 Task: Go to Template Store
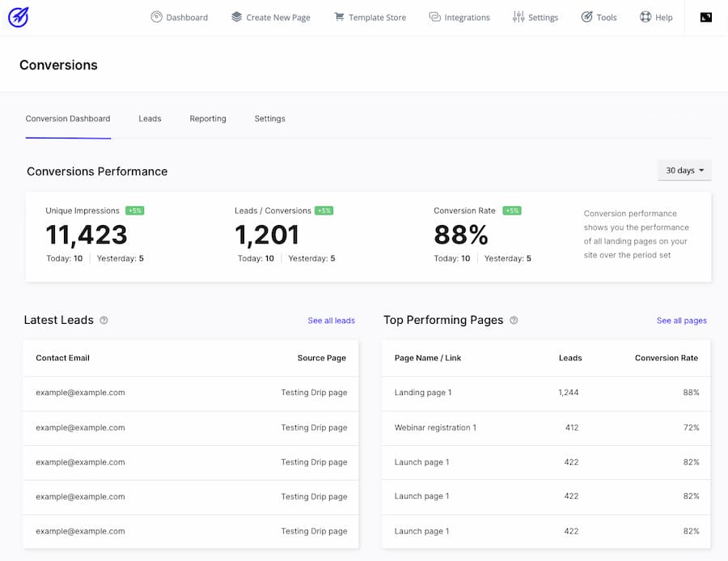click(378, 18)
